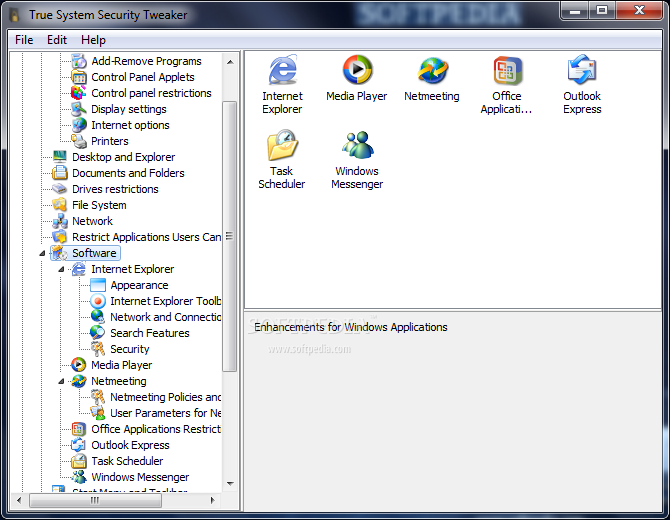This screenshot has width=670, height=520.
Task: Click the Media Player icon in tree
Action: [x=79, y=365]
